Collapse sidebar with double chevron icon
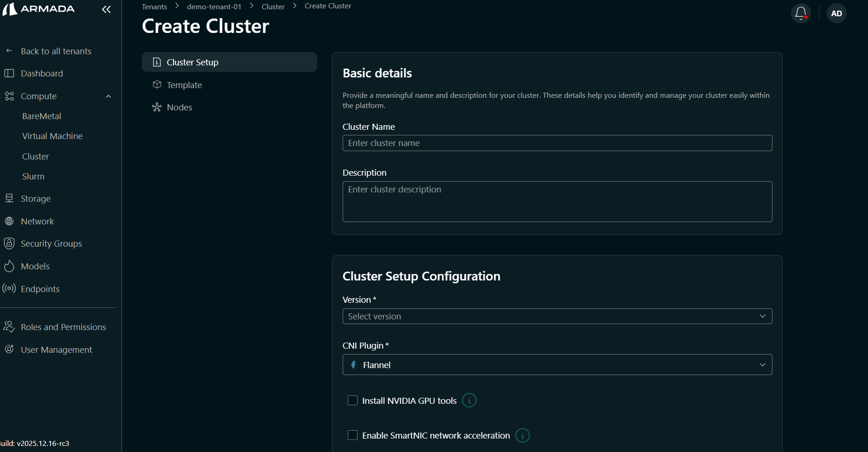 click(x=106, y=9)
